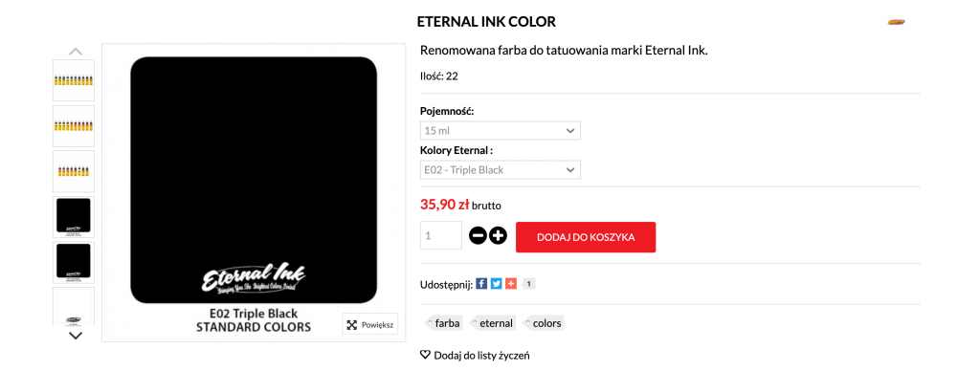
Task: Open the farba tag
Action: pyautogui.click(x=443, y=323)
